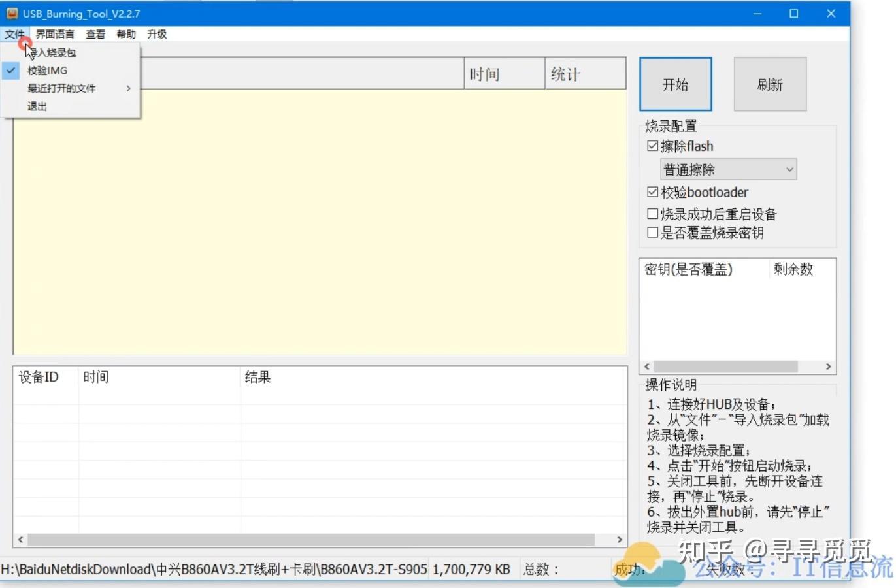Maximize the USB Burning Tool window

click(x=794, y=13)
